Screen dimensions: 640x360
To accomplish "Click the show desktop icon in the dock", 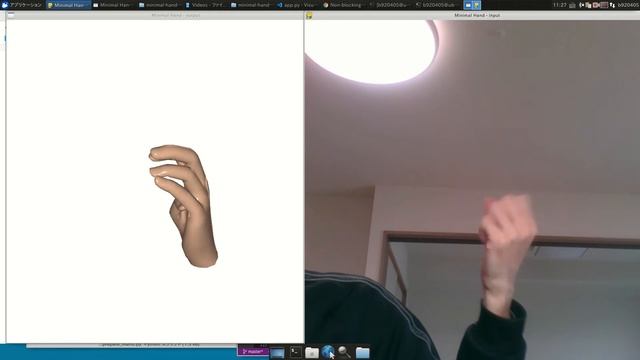I will point(277,353).
